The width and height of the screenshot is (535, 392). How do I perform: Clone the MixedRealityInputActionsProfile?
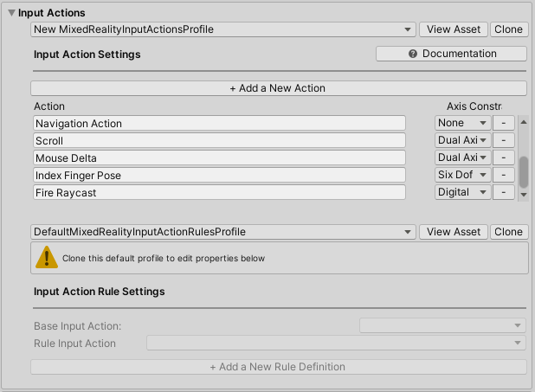509,29
